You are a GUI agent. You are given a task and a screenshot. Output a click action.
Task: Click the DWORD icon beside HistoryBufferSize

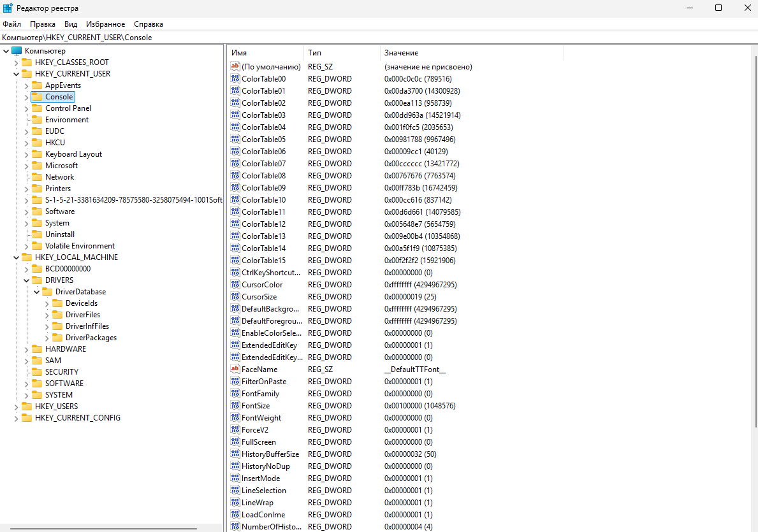click(x=235, y=454)
